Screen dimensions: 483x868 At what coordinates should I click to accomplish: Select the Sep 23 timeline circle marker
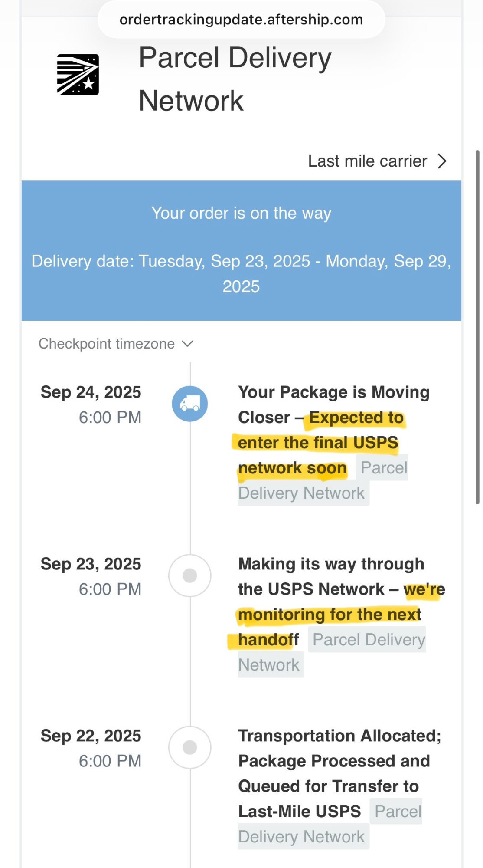[190, 575]
